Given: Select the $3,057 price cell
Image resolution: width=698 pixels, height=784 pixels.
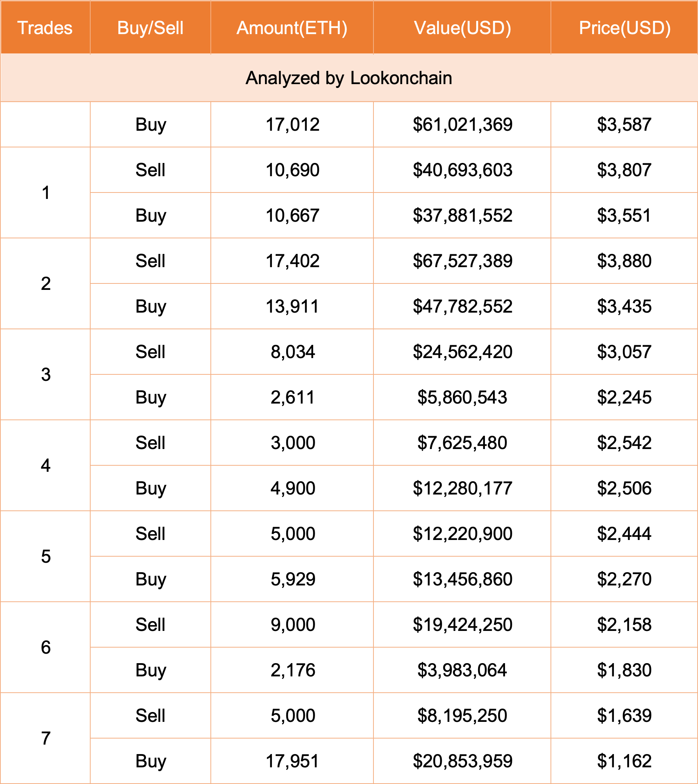Looking at the screenshot, I should 624,352.
